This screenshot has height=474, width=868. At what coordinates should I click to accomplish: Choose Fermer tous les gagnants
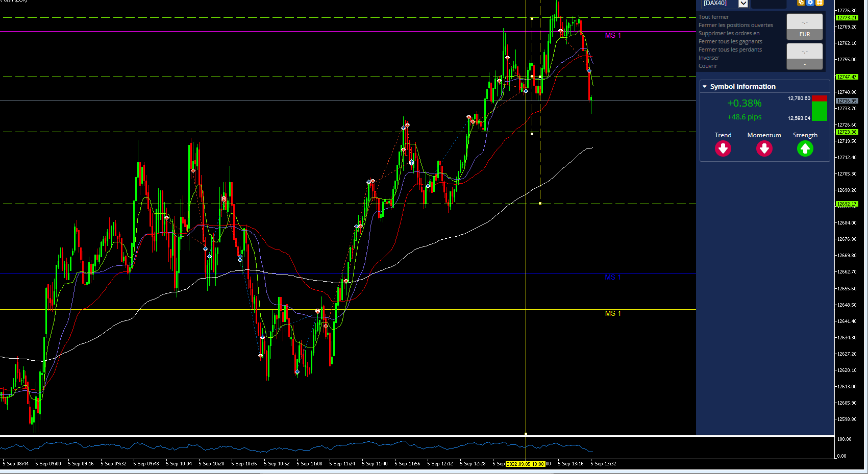(730, 41)
